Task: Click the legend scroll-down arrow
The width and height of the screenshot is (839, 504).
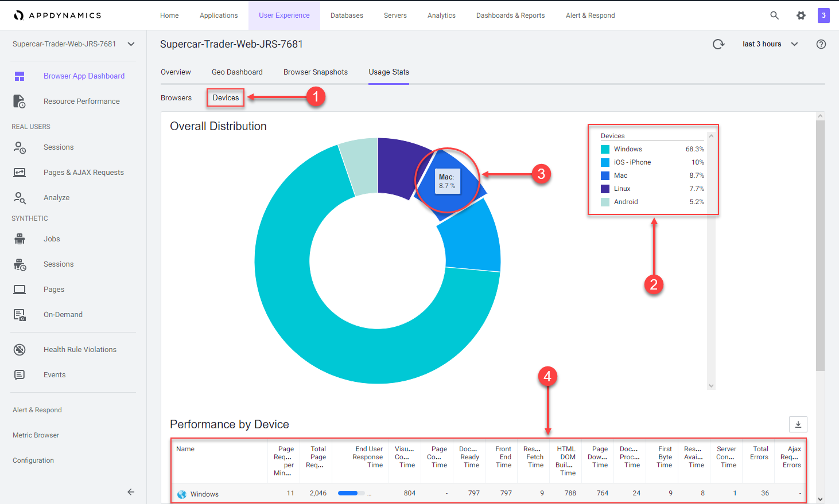Action: 712,386
